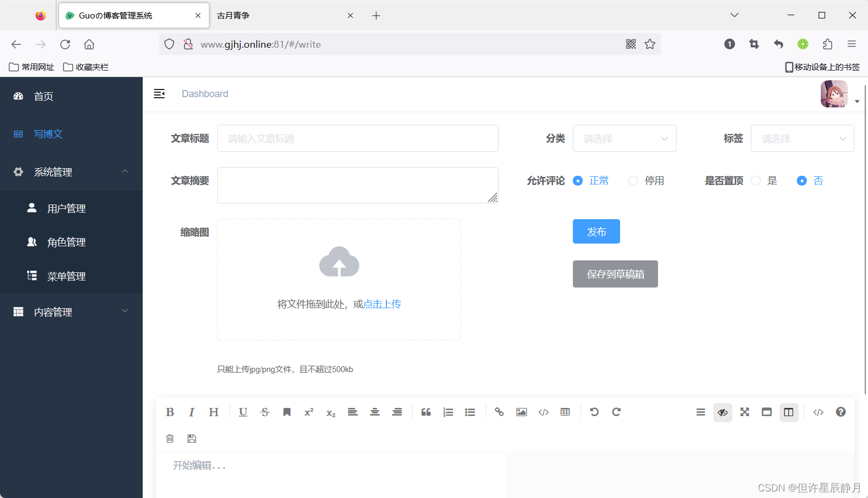Open the 分类 dropdown
868x498 pixels.
tap(624, 138)
